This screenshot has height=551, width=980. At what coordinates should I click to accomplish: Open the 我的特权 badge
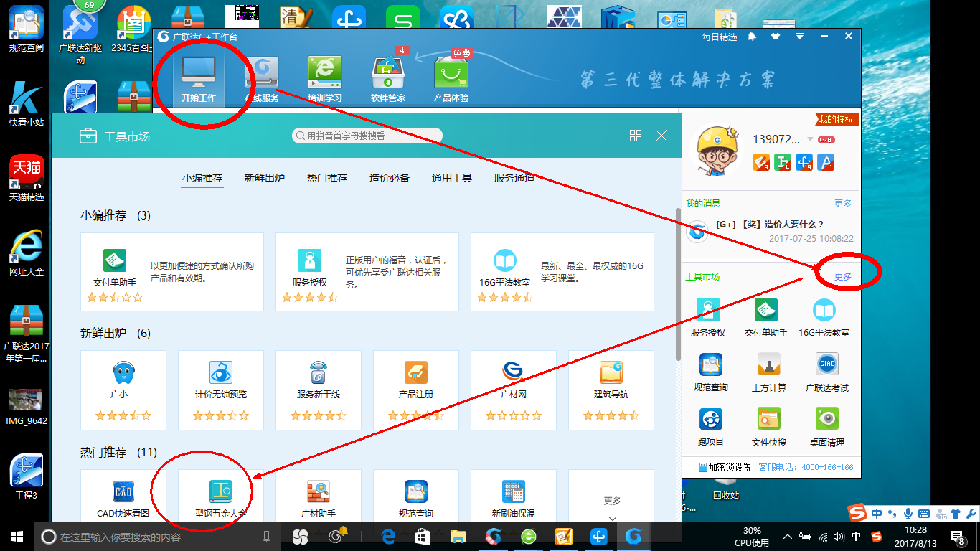click(838, 119)
